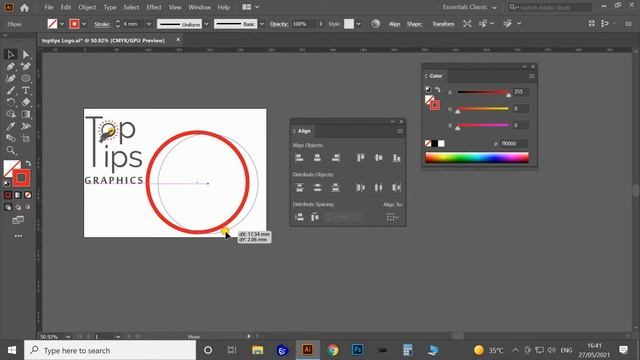Select the Rotate tool
Screen dimensions: 640x360
[x=11, y=102]
